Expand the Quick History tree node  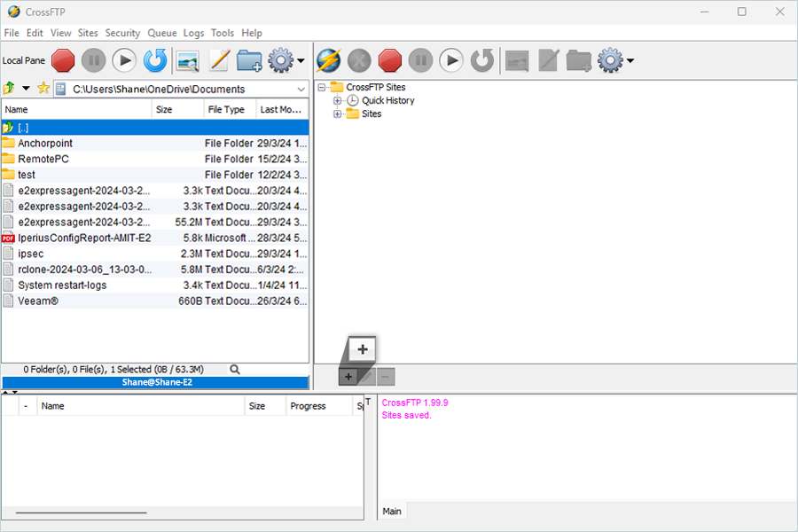point(338,100)
